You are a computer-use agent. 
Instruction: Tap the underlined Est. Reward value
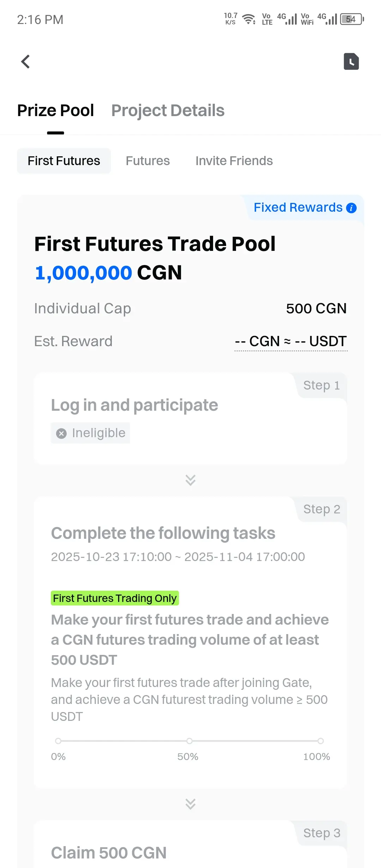point(291,341)
